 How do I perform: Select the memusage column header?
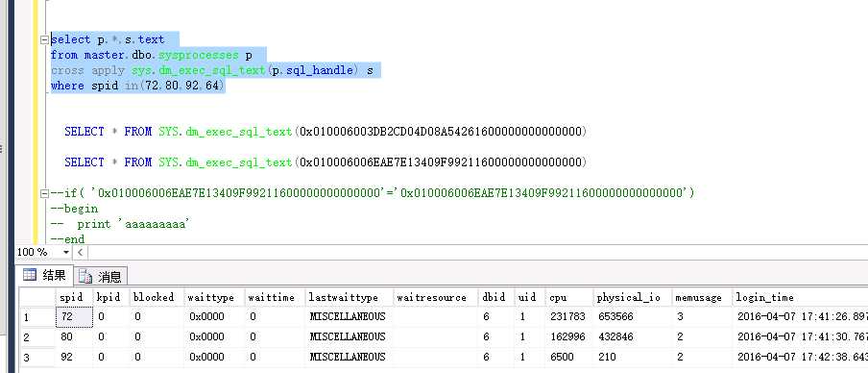click(x=702, y=297)
